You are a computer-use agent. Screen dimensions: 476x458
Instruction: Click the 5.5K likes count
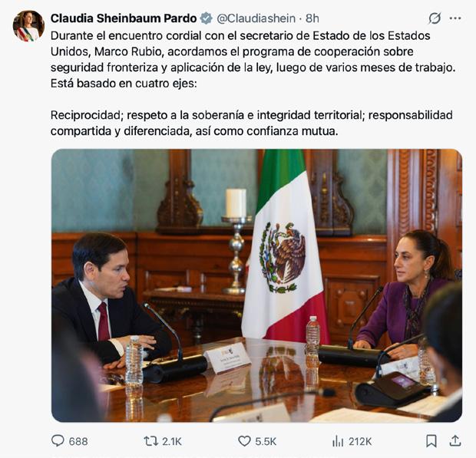(266, 441)
